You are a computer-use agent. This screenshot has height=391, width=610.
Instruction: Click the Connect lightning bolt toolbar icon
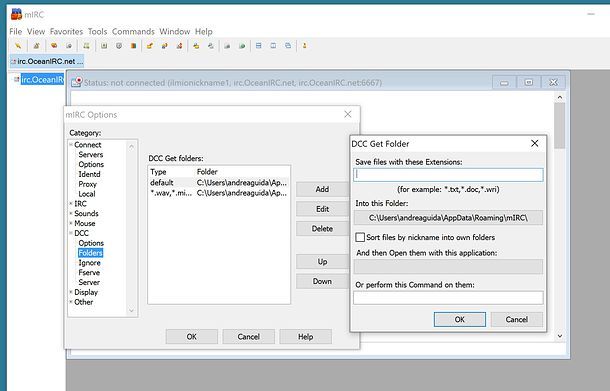(18, 46)
